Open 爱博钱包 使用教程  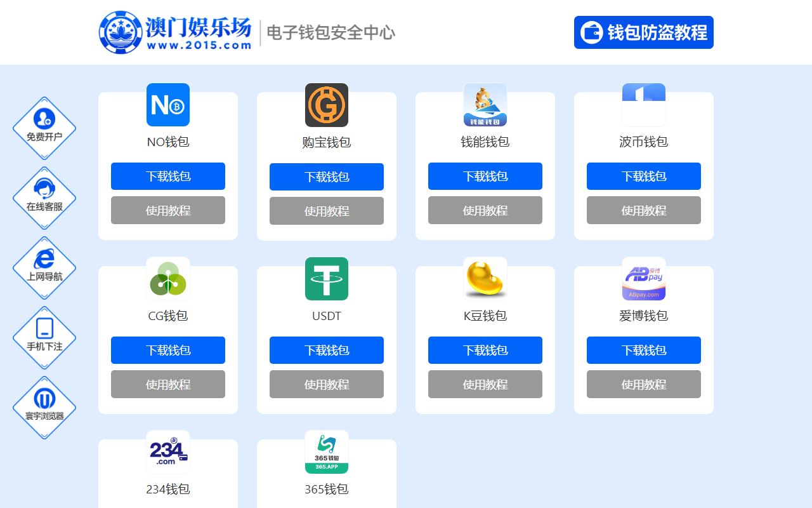644,384
